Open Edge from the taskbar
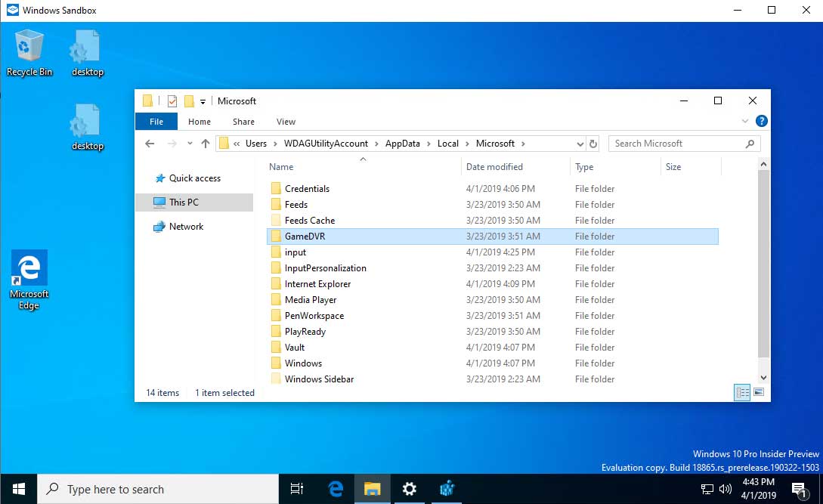This screenshot has height=504, width=823. tap(336, 490)
